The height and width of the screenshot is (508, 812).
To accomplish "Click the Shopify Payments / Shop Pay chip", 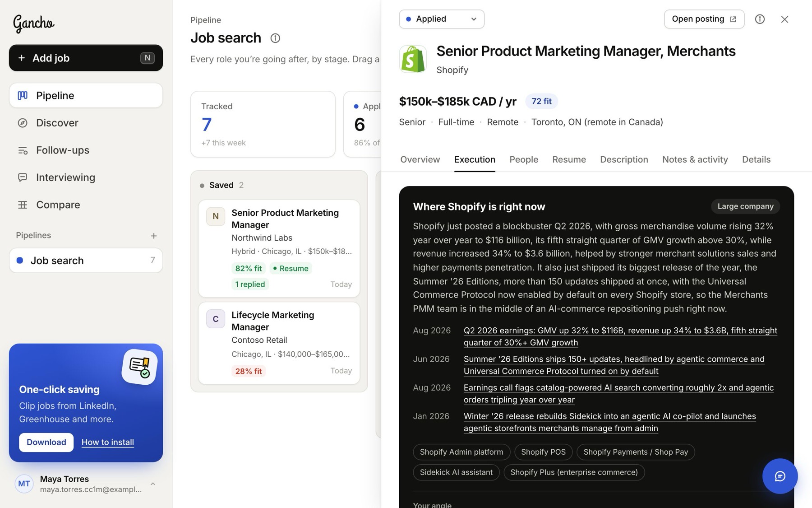I will pos(636,452).
